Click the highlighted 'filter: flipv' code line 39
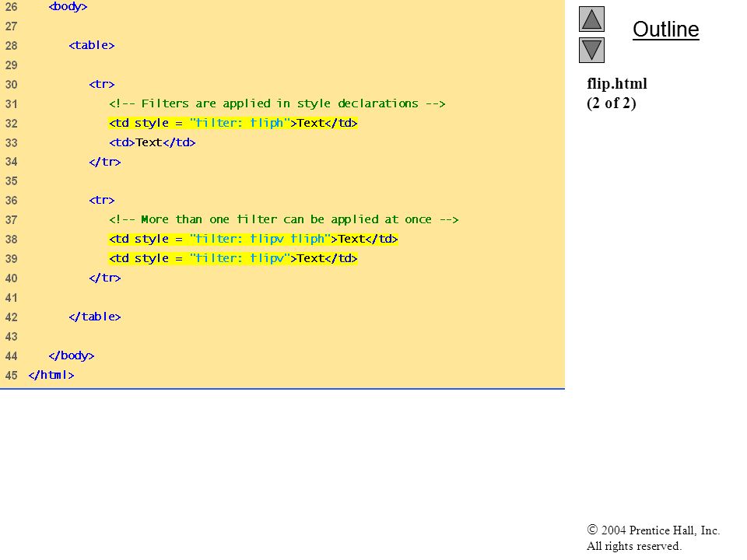 click(233, 258)
